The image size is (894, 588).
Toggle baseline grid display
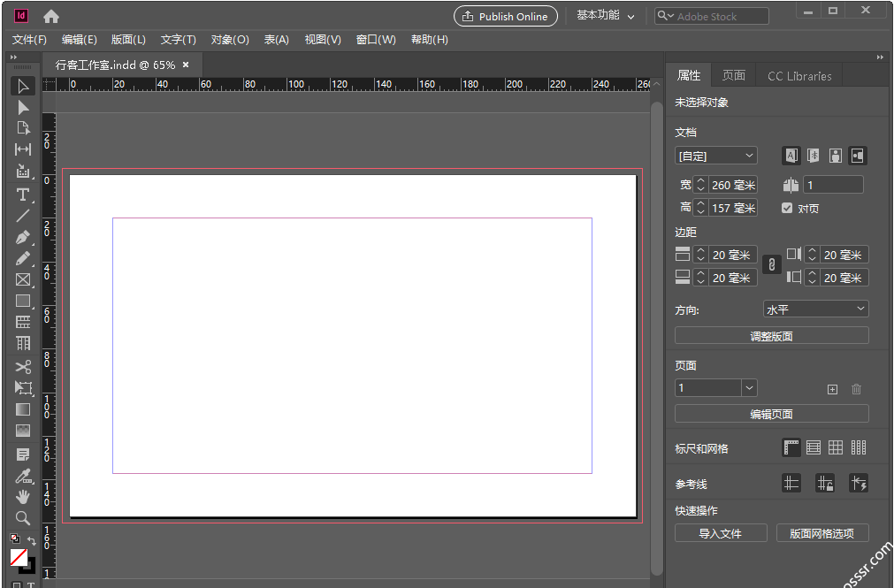(x=814, y=447)
